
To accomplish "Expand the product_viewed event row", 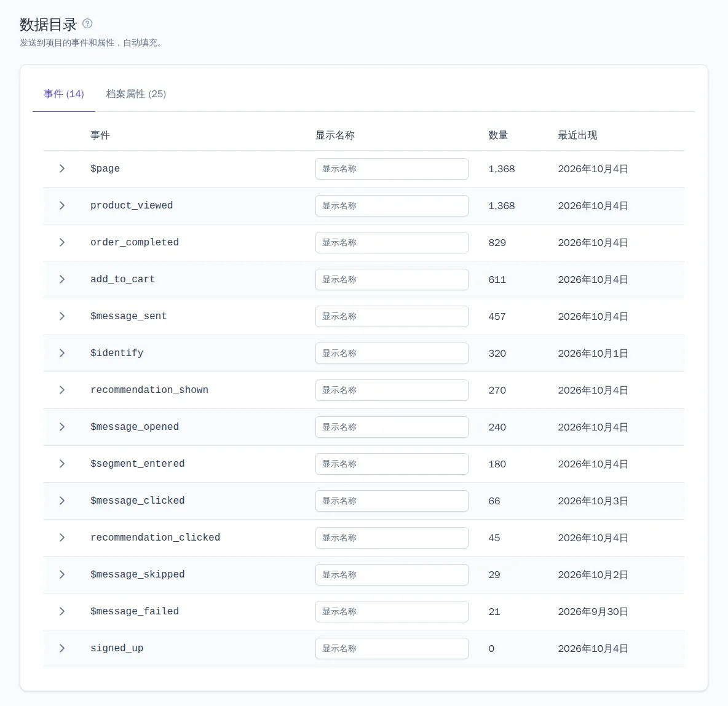I will [61, 205].
